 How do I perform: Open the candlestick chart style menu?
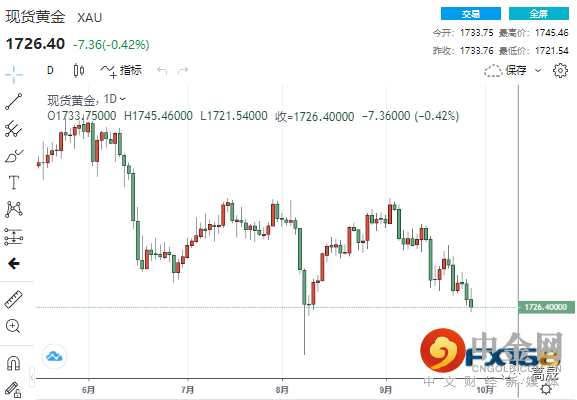point(79,70)
